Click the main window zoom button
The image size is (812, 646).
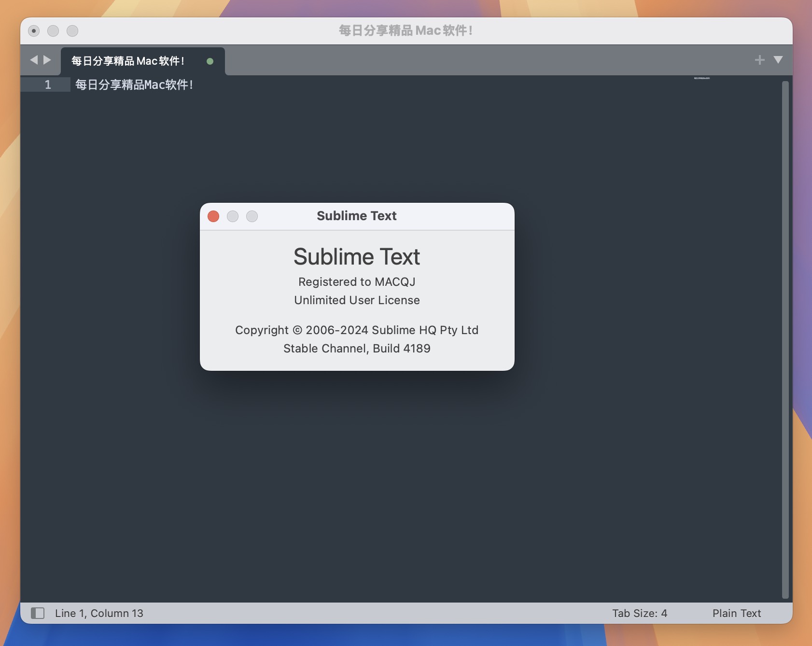72,31
